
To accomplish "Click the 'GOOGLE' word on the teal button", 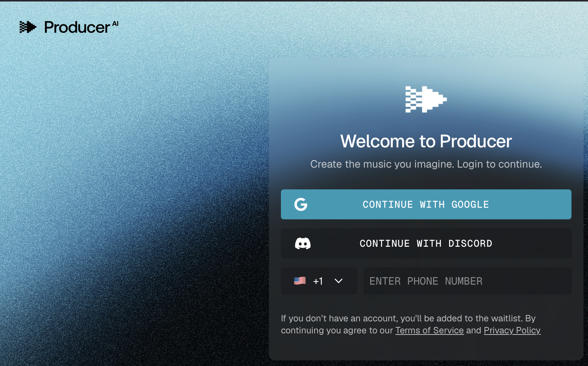I will 470,204.
